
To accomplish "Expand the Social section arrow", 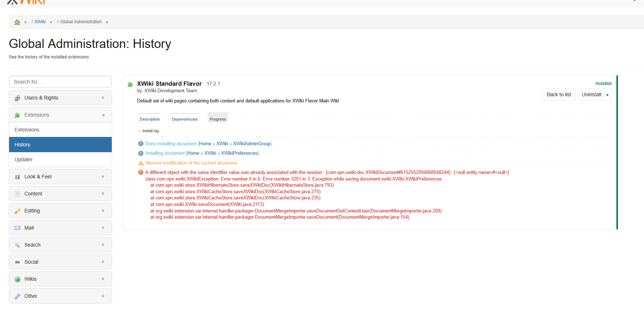I will point(103,262).
